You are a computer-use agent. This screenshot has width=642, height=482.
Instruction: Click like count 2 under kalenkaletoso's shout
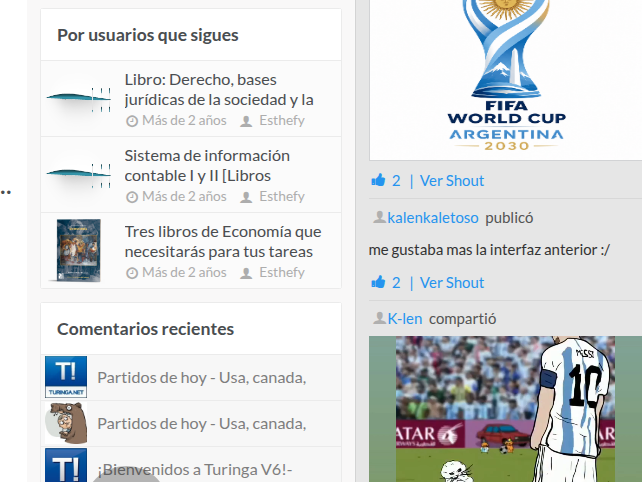click(396, 283)
